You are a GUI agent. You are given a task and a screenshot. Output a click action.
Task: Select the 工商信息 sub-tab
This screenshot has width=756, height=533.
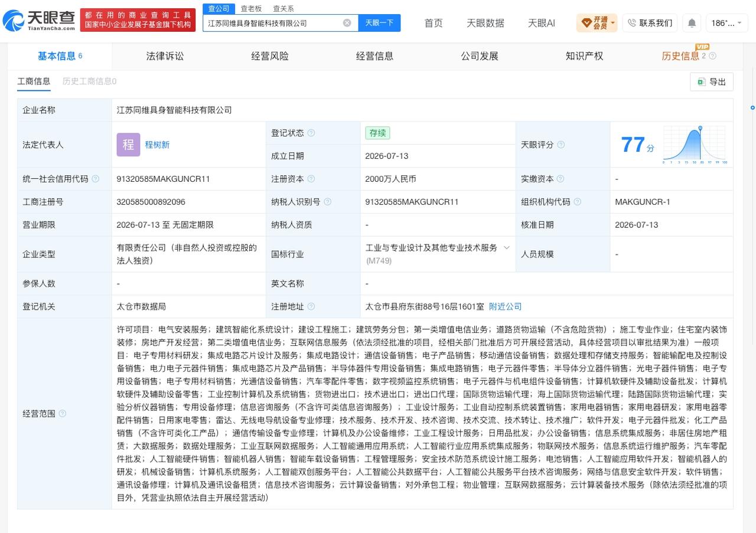click(34, 81)
